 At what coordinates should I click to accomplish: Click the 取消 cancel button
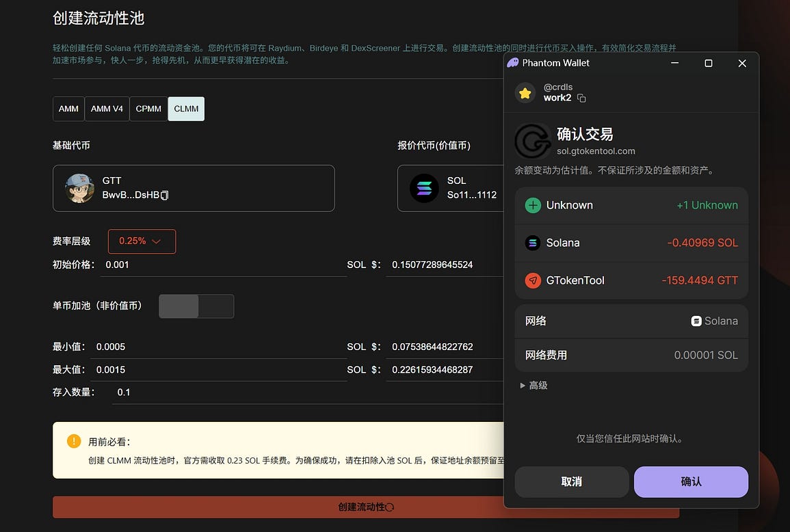click(572, 481)
